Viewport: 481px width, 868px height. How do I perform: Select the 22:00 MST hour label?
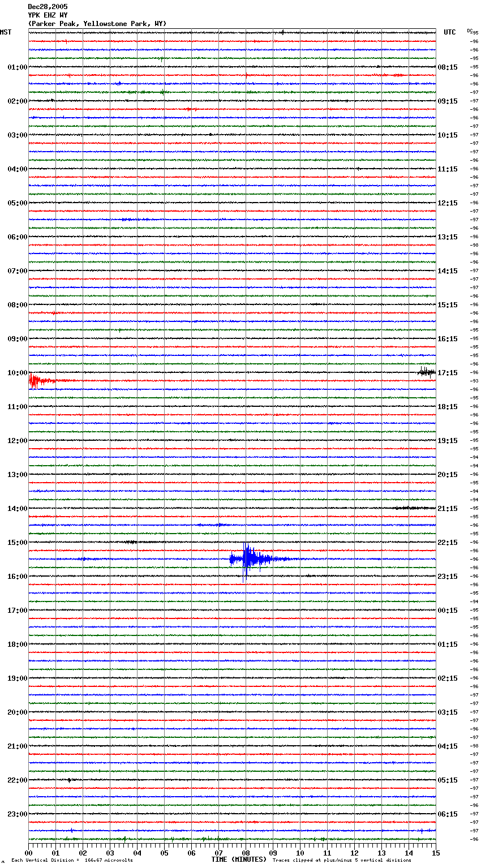(18, 780)
